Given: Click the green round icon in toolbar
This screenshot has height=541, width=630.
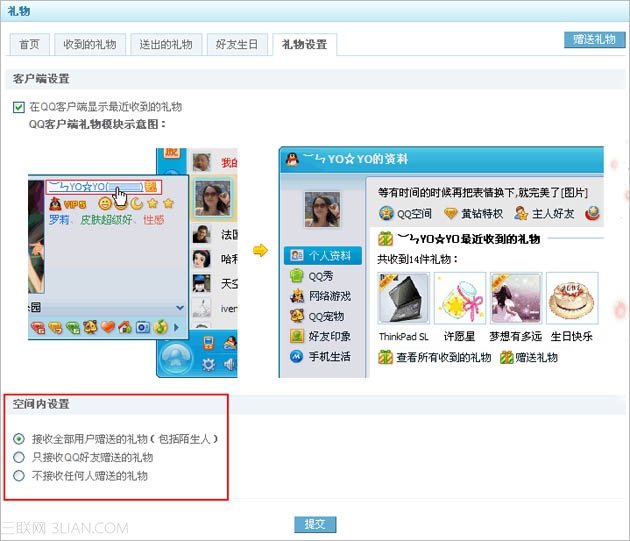Looking at the screenshot, I should (160, 328).
